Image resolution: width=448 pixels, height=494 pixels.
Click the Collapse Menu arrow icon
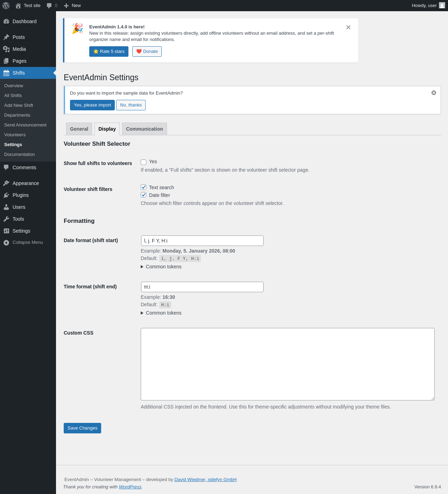(6, 242)
